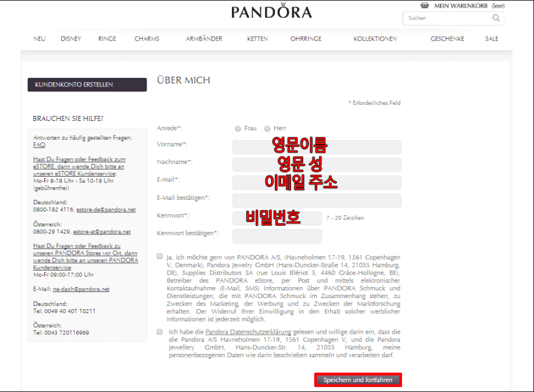The height and width of the screenshot is (392, 534).
Task: Open the CHARMS menu
Action: [x=147, y=39]
